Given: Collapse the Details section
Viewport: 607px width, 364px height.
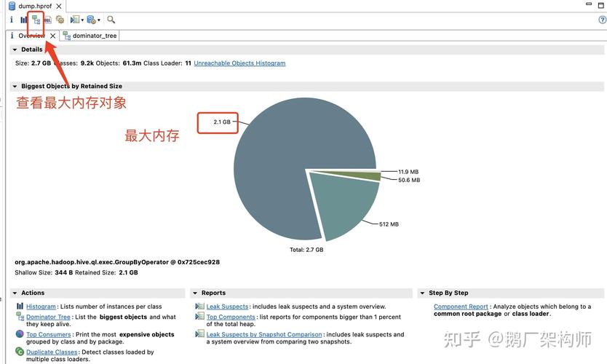Looking at the screenshot, I should (x=15, y=50).
